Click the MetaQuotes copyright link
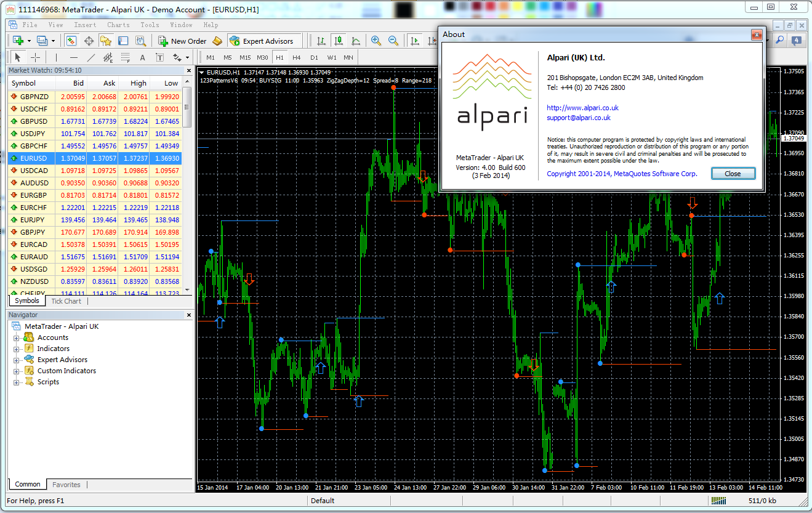Viewport: 812px width, 513px height. click(x=622, y=174)
